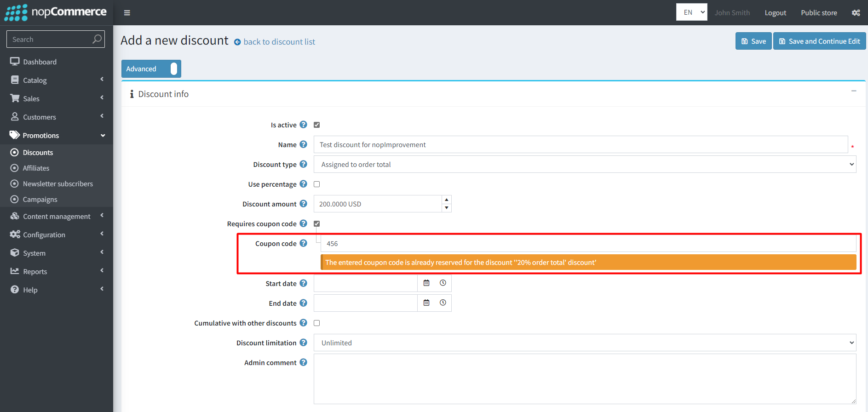Screen dimensions: 868x412
Task: Click into the Admin comment textarea
Action: 585,379
